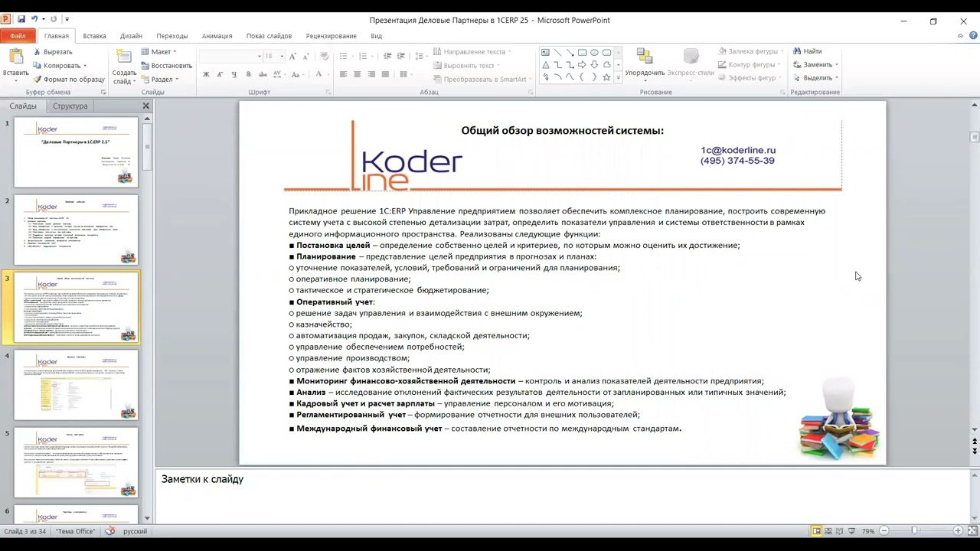980x551 pixels.
Task: Switch to the Insert (Вставка) tab
Action: tap(94, 36)
